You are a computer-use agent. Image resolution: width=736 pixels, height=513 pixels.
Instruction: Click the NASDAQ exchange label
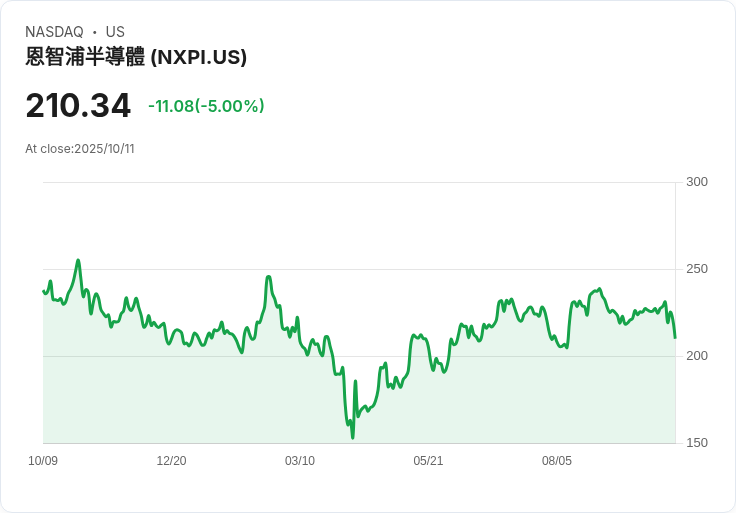[x=54, y=32]
